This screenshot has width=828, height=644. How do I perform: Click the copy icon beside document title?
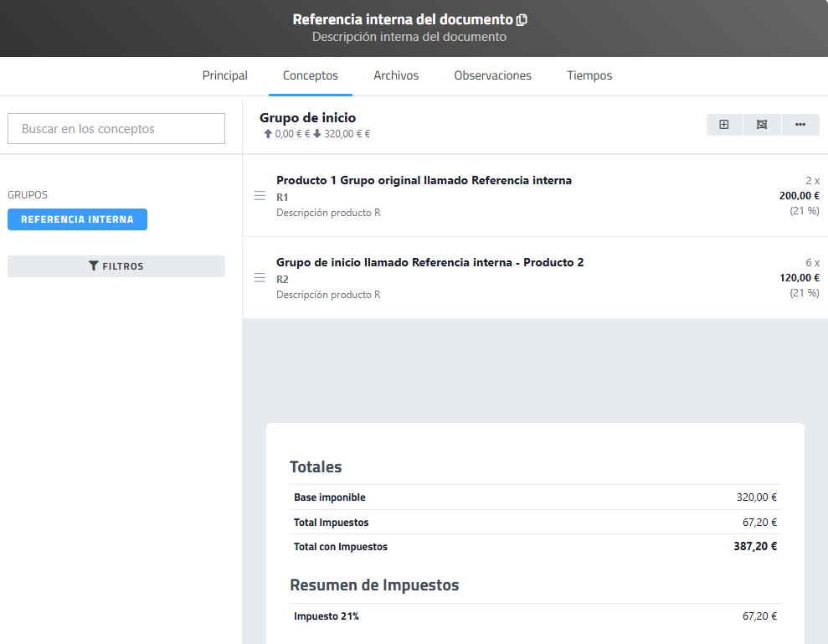tap(522, 20)
